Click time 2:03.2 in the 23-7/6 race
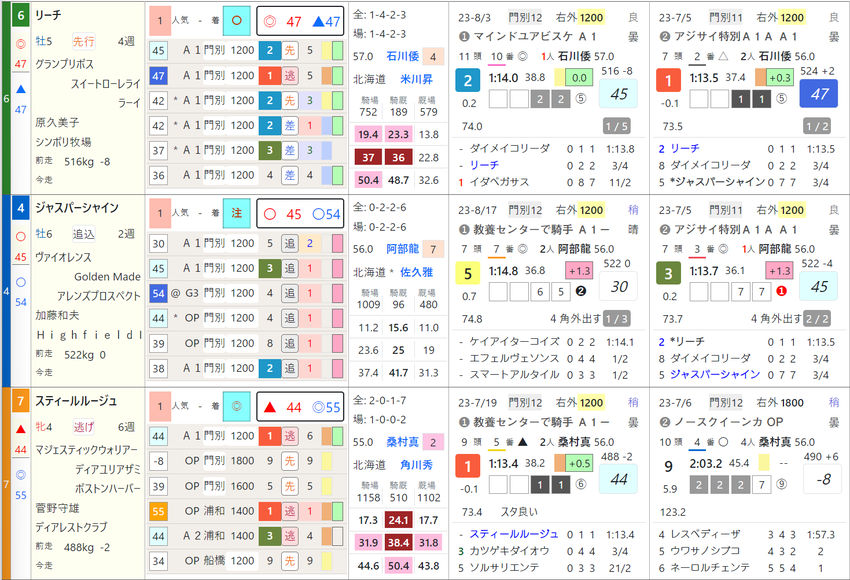The height and width of the screenshot is (580, 850). (705, 463)
